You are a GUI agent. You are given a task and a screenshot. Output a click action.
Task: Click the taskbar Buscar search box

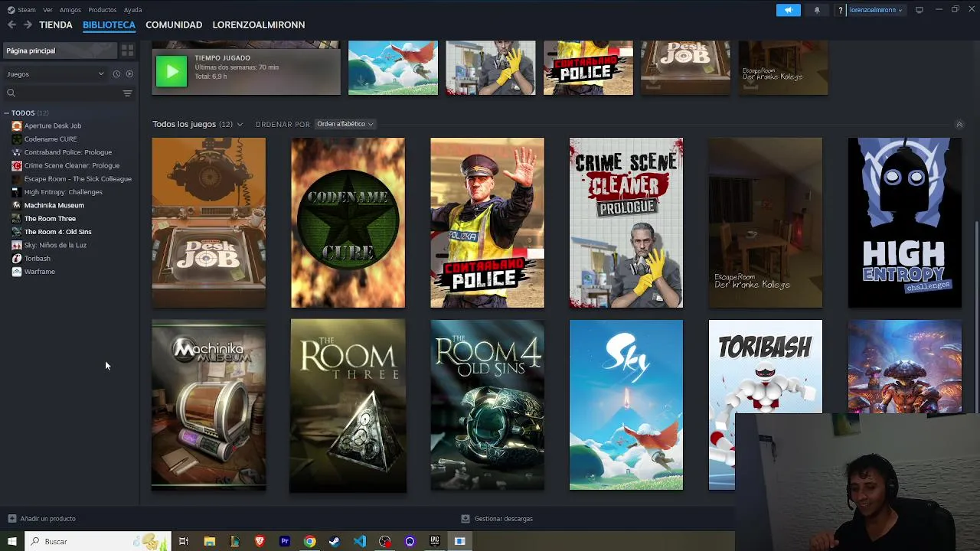(97, 541)
